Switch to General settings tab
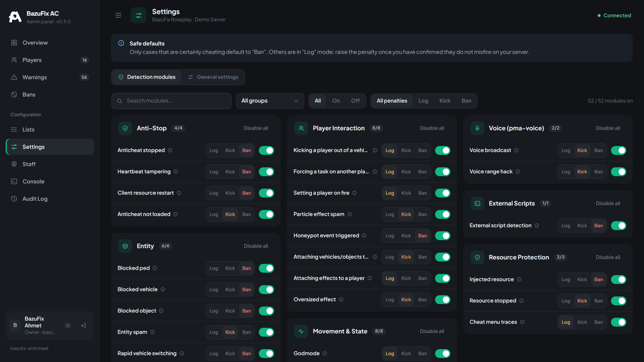 click(213, 77)
